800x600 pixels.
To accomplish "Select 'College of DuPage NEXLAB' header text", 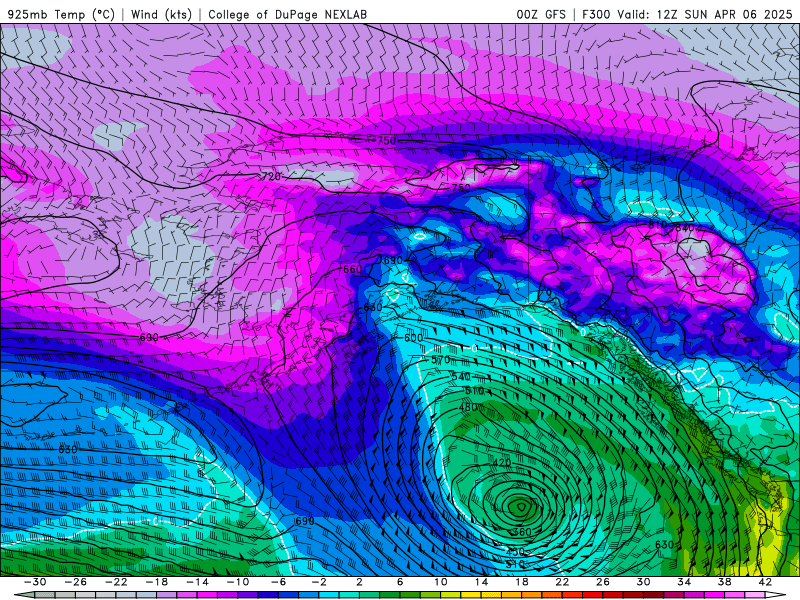I will pos(287,14).
